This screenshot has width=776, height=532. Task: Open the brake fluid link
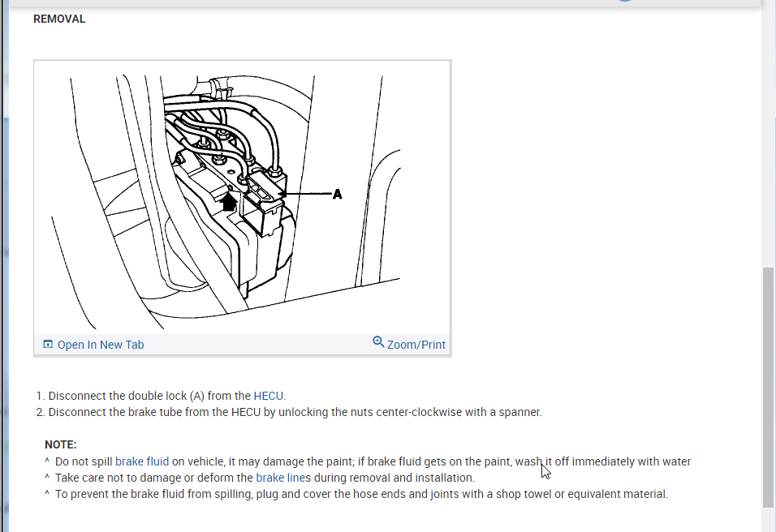[x=142, y=461]
